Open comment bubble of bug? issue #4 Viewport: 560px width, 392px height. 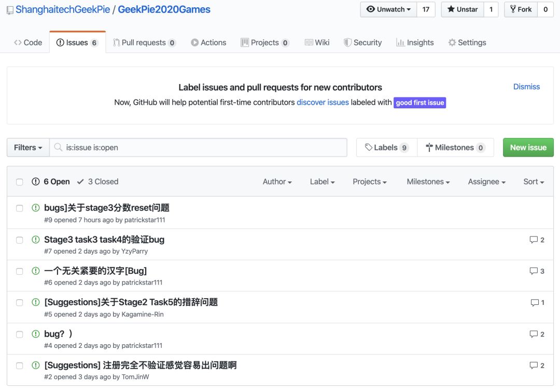click(x=537, y=334)
